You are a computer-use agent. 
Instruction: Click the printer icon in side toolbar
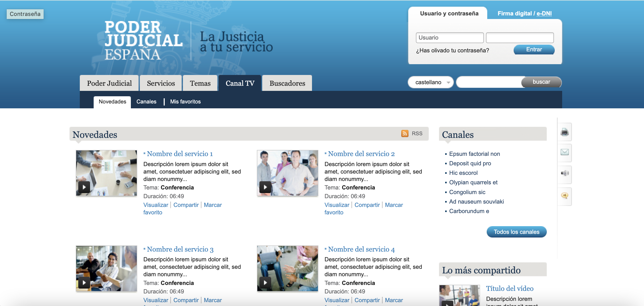click(564, 132)
